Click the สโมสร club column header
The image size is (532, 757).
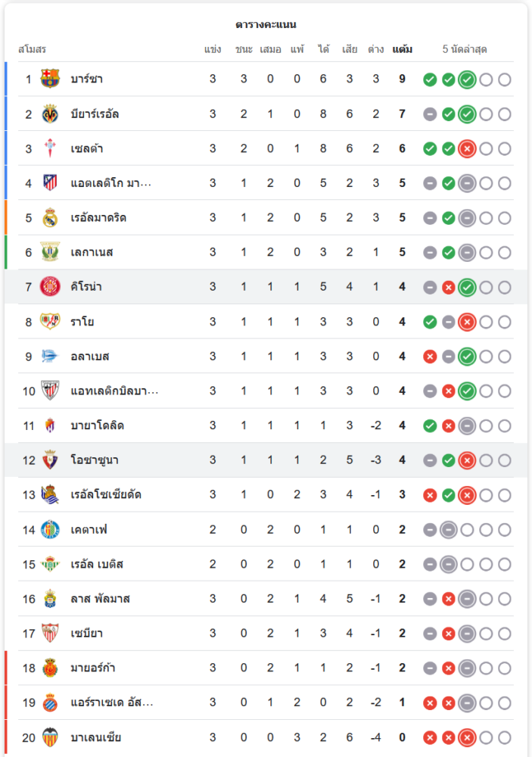(33, 50)
